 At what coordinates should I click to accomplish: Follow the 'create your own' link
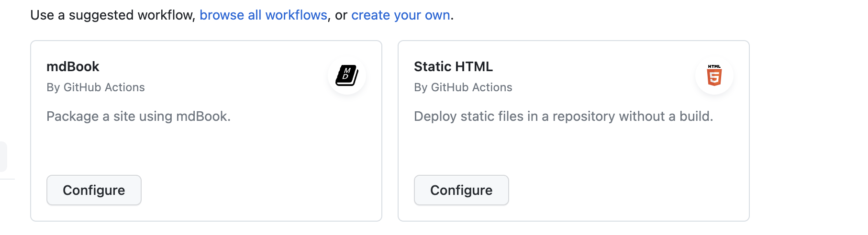[401, 15]
